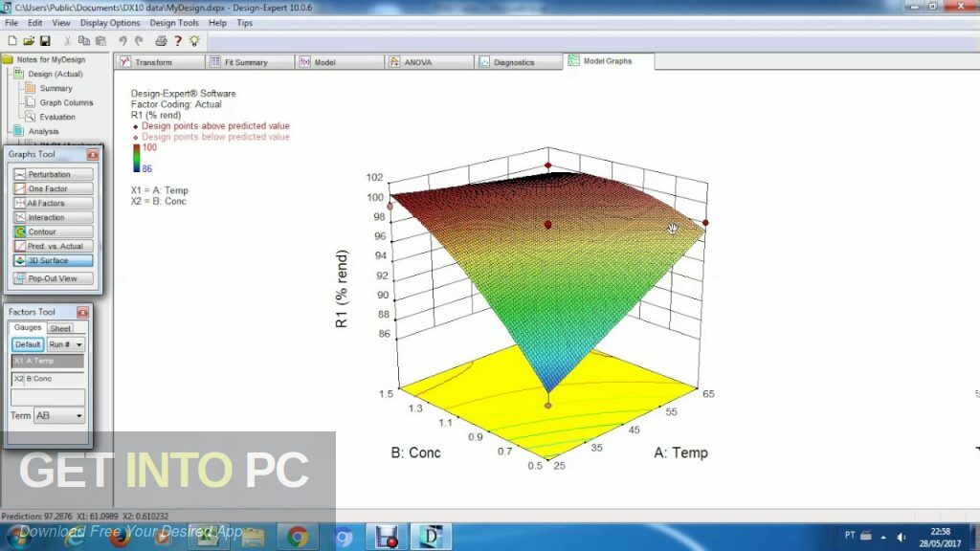
Task: Click 'Design points above predicted value' legend text
Action: point(215,125)
